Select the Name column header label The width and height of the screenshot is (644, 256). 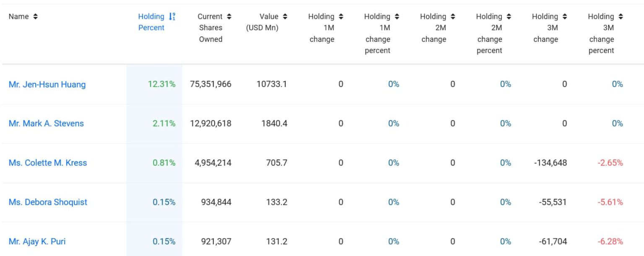pos(19,16)
